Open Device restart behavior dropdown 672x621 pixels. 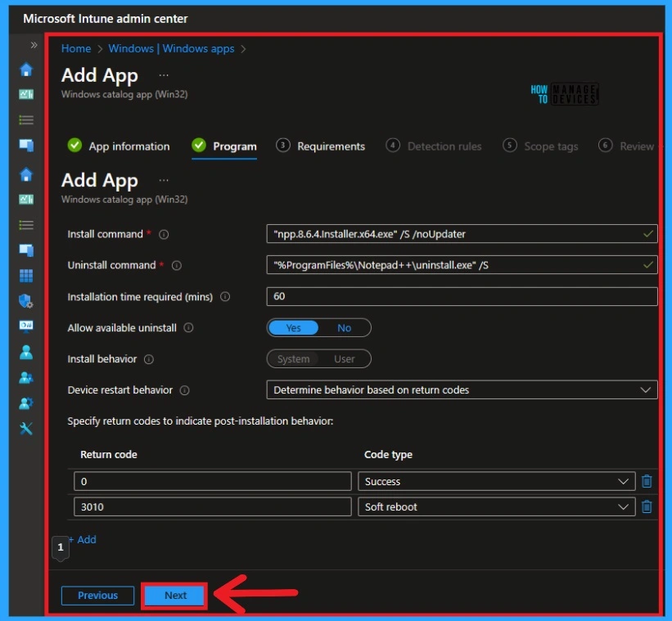click(x=462, y=389)
